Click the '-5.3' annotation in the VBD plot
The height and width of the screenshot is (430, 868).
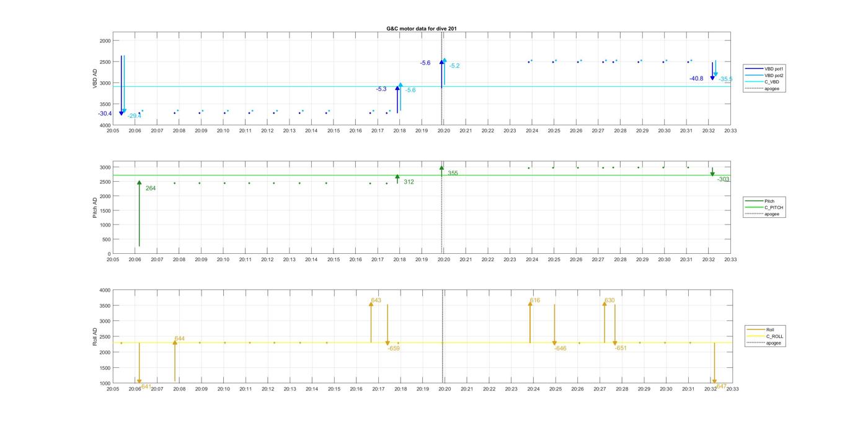381,89
